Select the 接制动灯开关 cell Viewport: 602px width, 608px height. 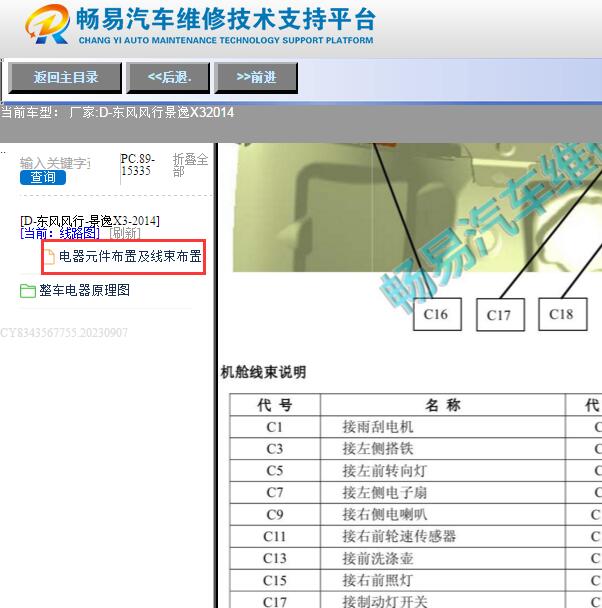point(442,600)
